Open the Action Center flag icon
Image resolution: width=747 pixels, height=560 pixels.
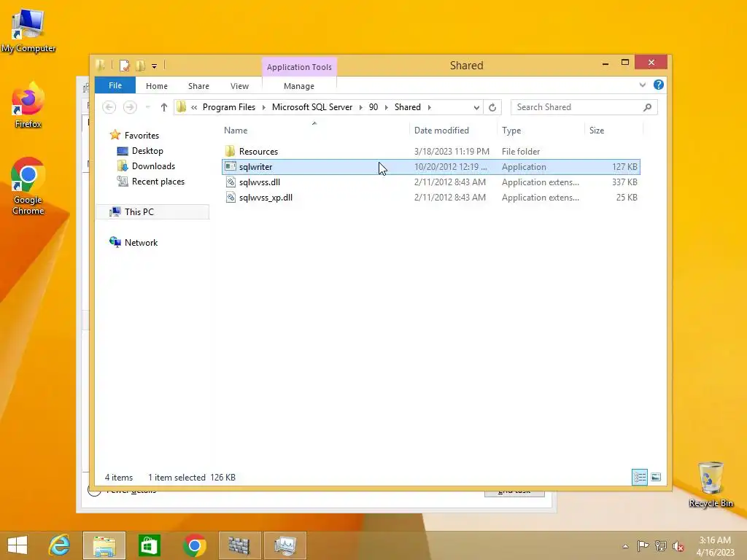click(643, 545)
